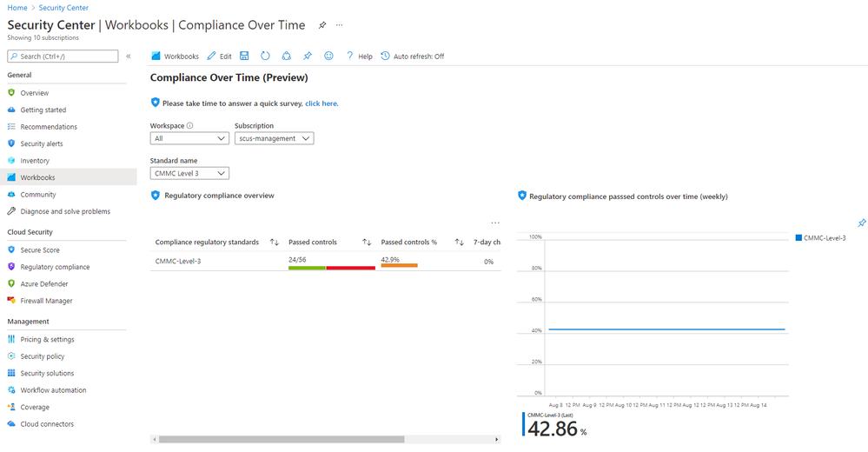The height and width of the screenshot is (452, 868).
Task: Sort by Compliance regulatory standards column
Action: coord(274,242)
